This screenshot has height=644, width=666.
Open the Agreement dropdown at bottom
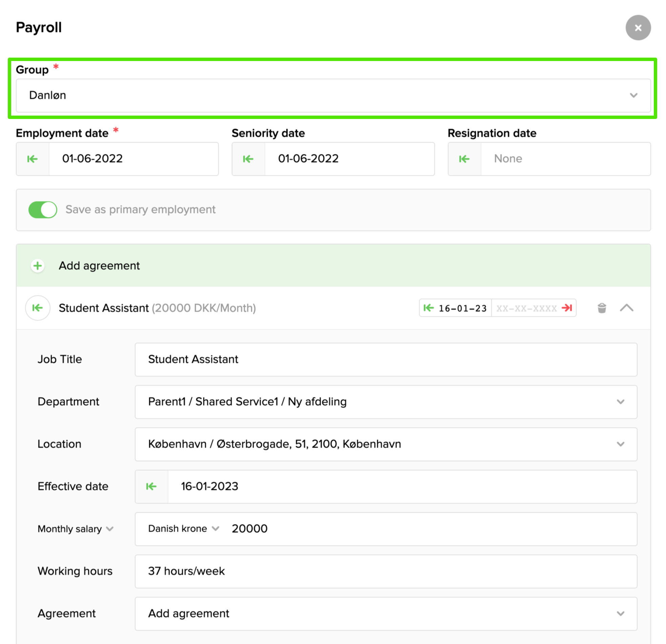(x=386, y=614)
